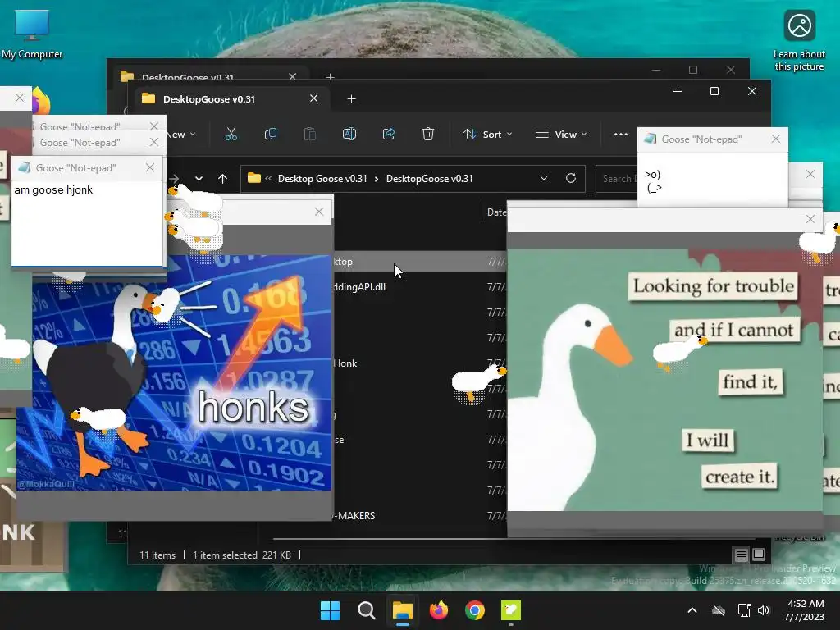Screen dimensions: 840x630
Task: Switch to large thumbnails view icon
Action: 759,555
